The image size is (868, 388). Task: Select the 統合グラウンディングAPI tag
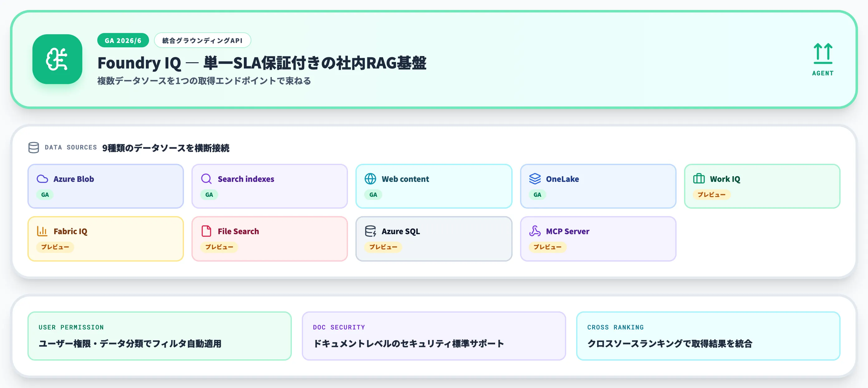coord(202,40)
